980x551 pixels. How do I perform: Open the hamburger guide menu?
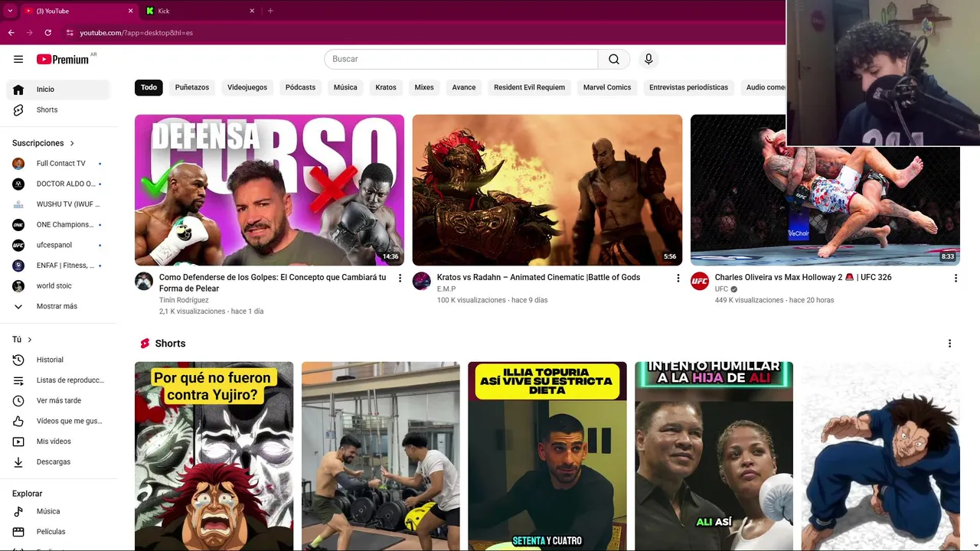(18, 59)
